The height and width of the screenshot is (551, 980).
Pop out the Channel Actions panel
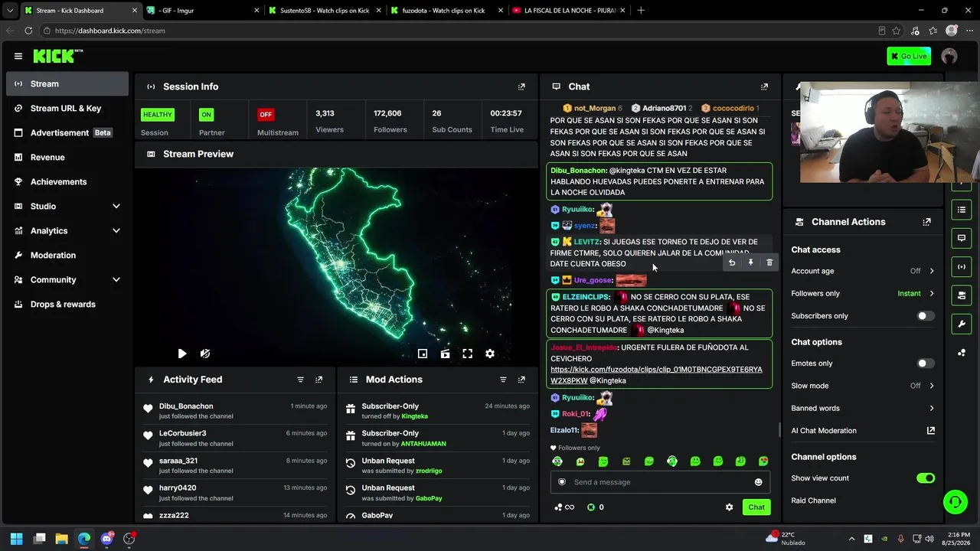point(926,222)
